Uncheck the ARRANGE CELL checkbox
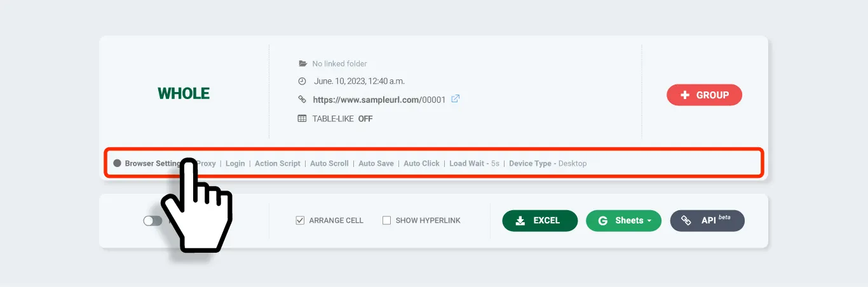The height and width of the screenshot is (287, 868). coord(300,220)
